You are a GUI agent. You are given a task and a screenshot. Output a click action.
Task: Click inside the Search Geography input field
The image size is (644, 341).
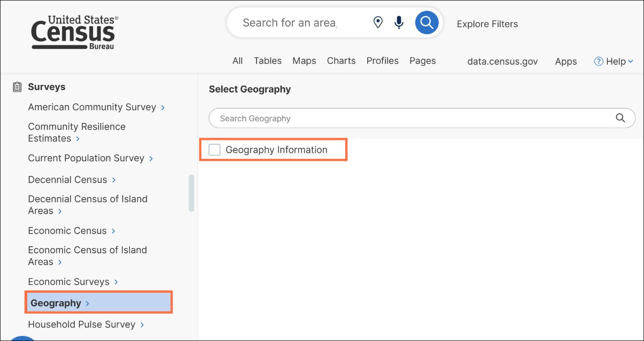(x=352, y=118)
